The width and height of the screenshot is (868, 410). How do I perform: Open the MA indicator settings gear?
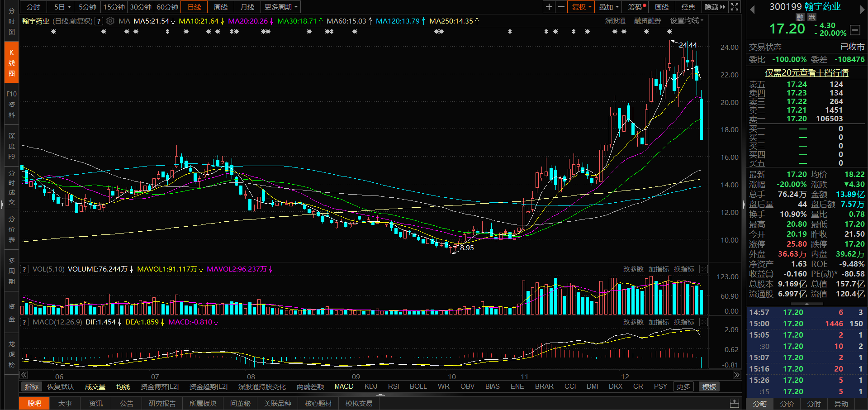coord(110,21)
